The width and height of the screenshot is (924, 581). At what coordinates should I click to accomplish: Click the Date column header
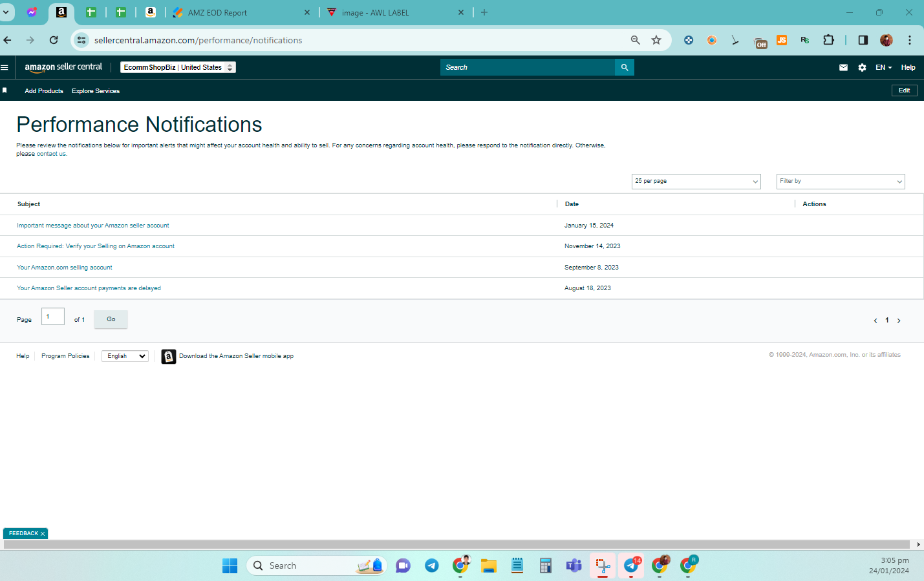[572, 204]
